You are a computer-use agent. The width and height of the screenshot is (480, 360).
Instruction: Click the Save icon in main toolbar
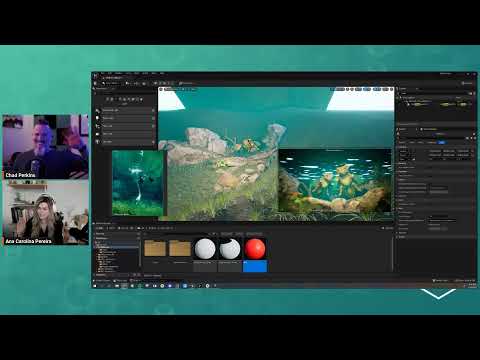[x=96, y=83]
